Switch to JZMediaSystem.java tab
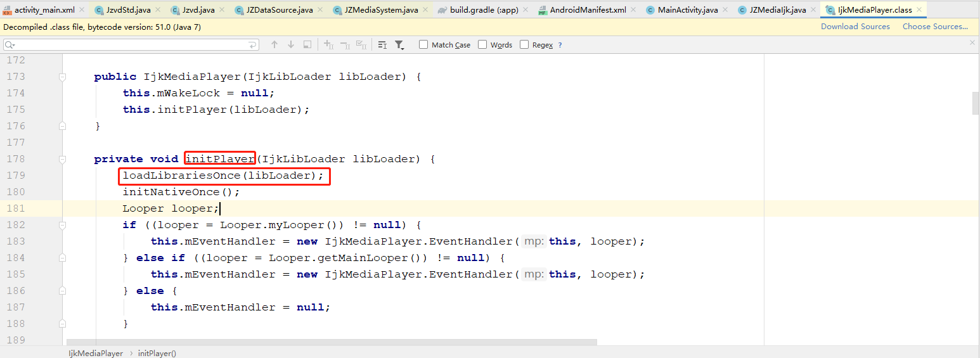980x358 pixels. (x=381, y=10)
